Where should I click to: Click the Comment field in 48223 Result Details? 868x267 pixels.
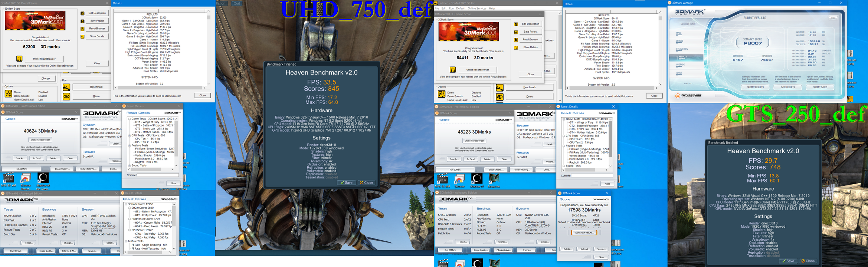pos(592,176)
